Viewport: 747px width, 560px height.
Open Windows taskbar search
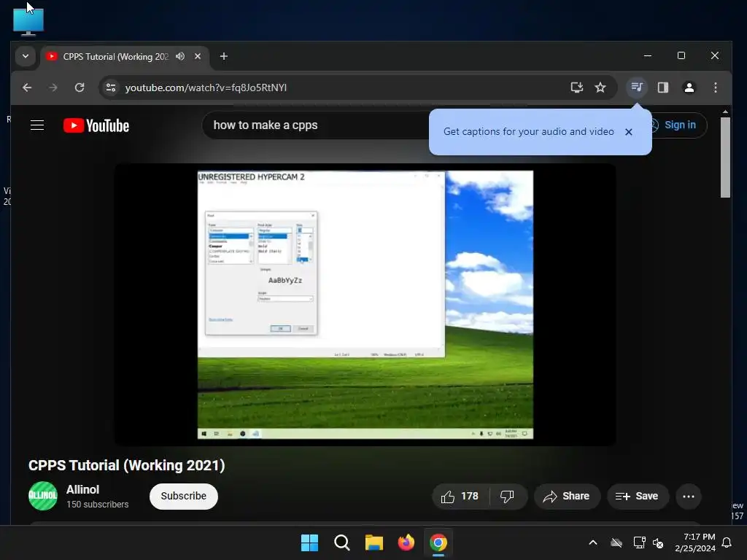[341, 542]
